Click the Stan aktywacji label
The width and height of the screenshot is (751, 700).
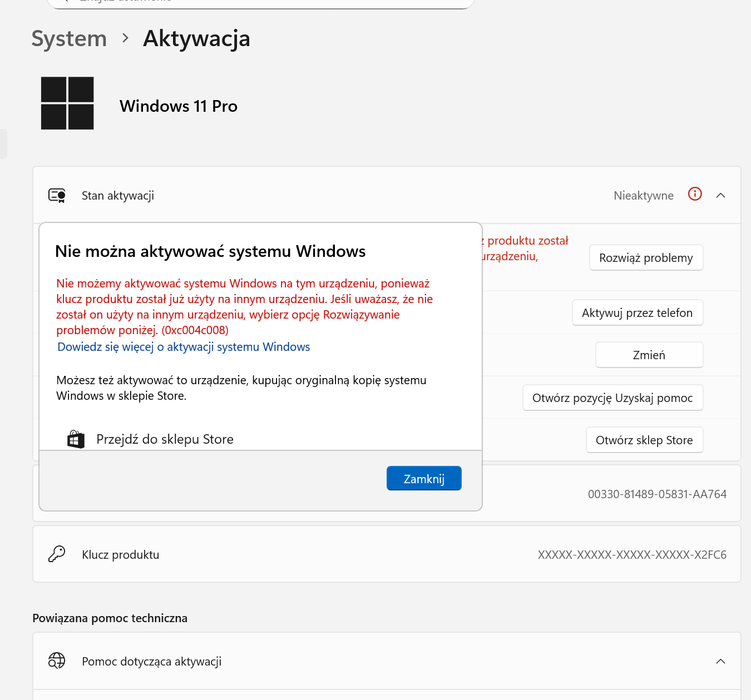118,196
